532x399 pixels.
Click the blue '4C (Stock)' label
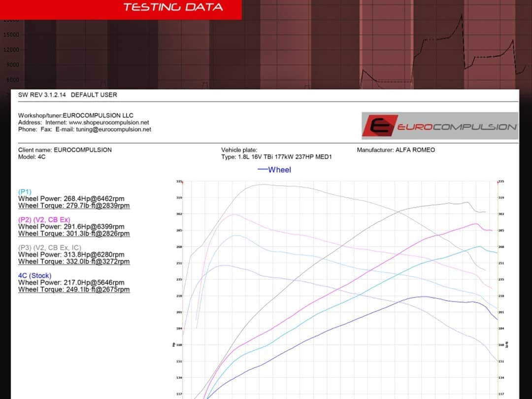click(x=35, y=276)
